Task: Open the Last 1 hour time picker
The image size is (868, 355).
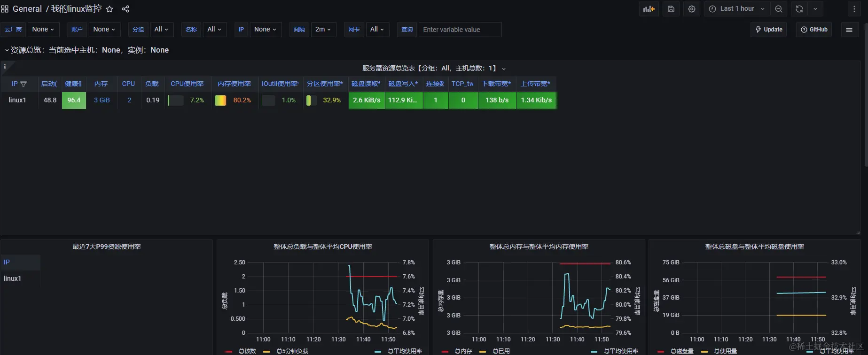Action: 737,9
